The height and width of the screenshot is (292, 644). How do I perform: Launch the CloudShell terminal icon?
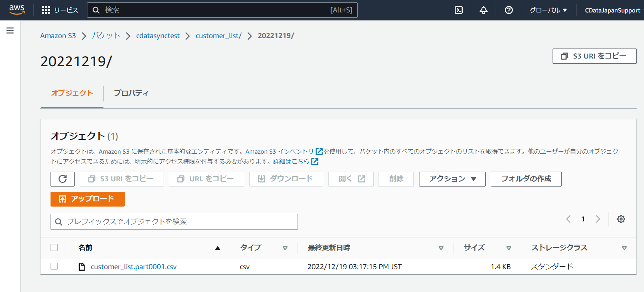[459, 10]
